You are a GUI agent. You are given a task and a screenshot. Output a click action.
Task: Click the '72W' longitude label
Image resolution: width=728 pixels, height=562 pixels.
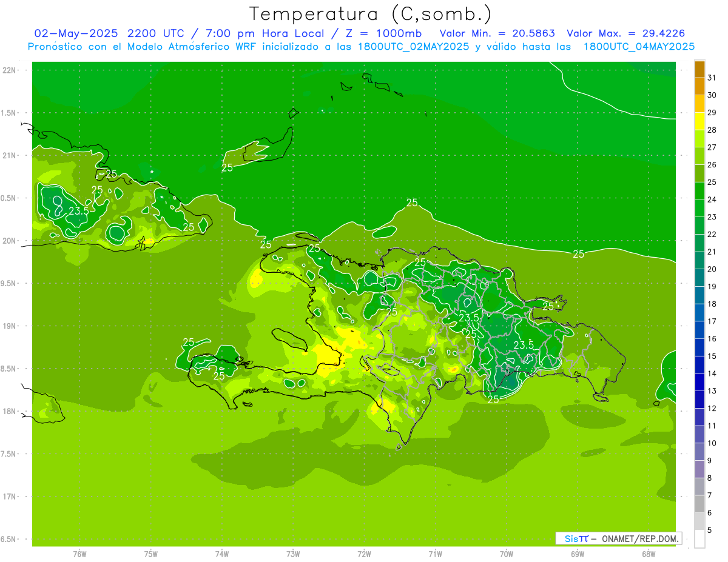[364, 554]
